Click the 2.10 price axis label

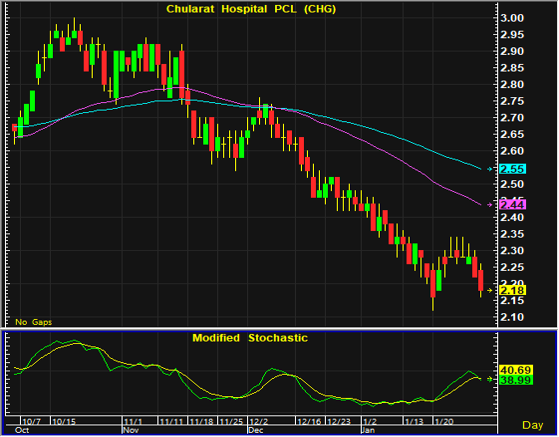click(x=512, y=317)
